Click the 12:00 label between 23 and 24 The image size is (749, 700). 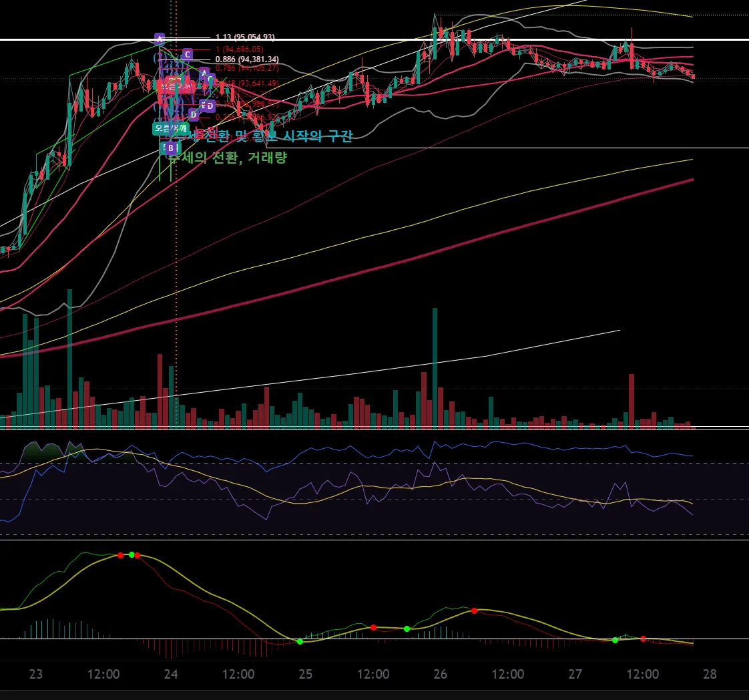(103, 674)
